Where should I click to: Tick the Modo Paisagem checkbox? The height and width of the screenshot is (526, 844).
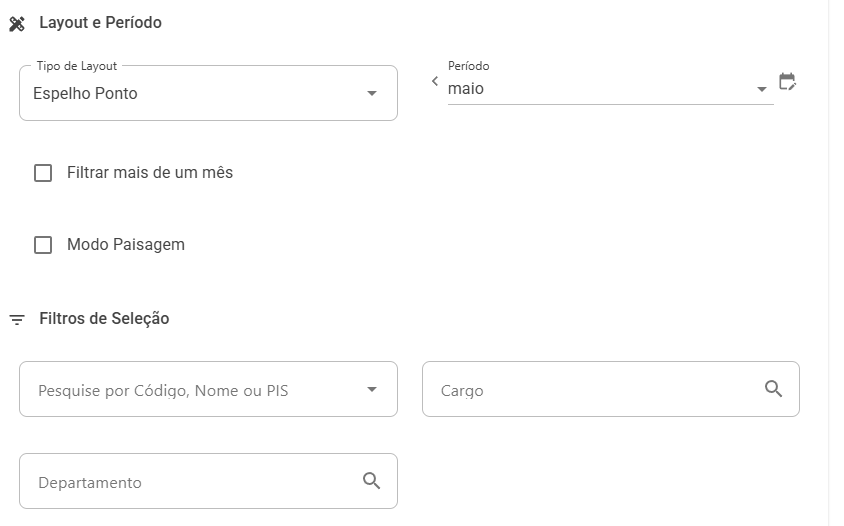(43, 245)
